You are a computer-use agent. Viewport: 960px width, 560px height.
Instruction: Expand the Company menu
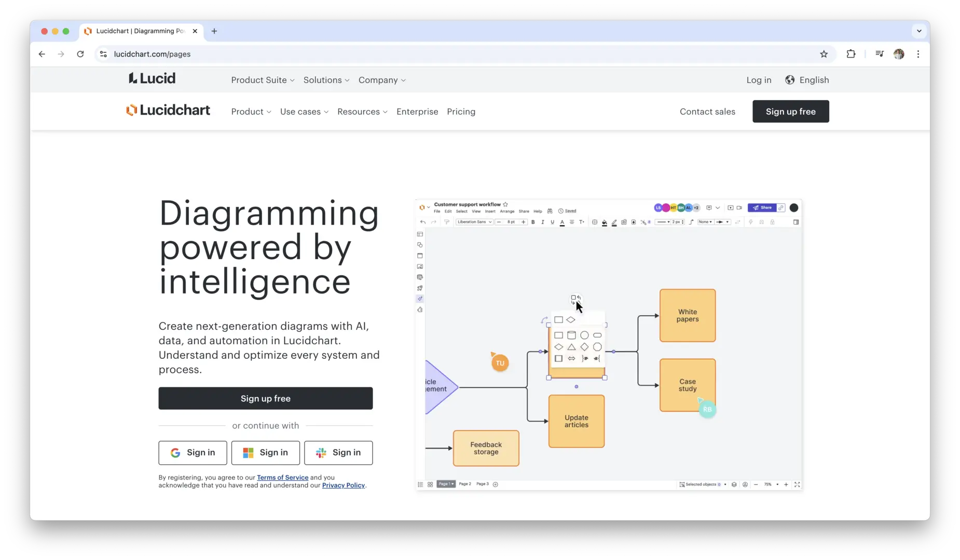pyautogui.click(x=382, y=80)
